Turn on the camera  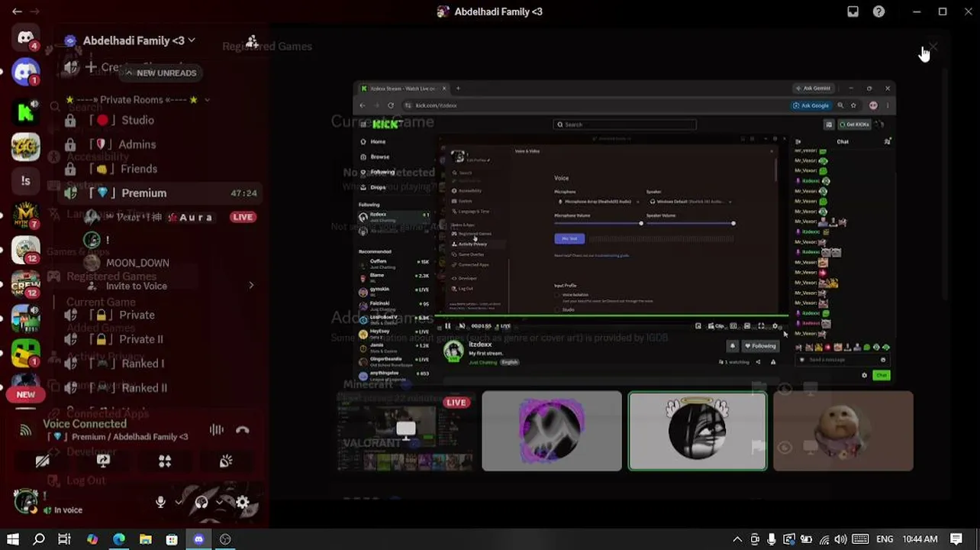pyautogui.click(x=43, y=461)
